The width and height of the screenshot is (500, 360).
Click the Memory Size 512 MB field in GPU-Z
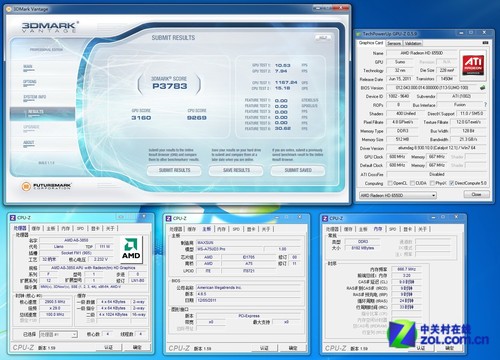pos(402,139)
